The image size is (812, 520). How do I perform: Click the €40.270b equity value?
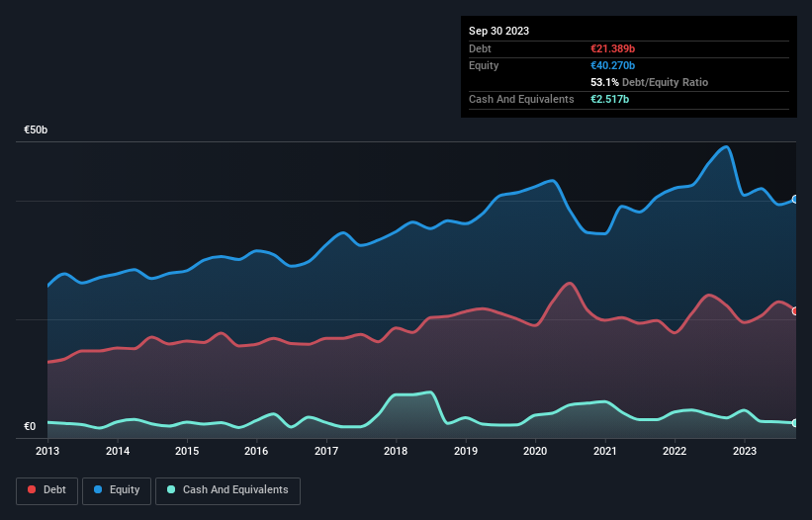click(612, 65)
